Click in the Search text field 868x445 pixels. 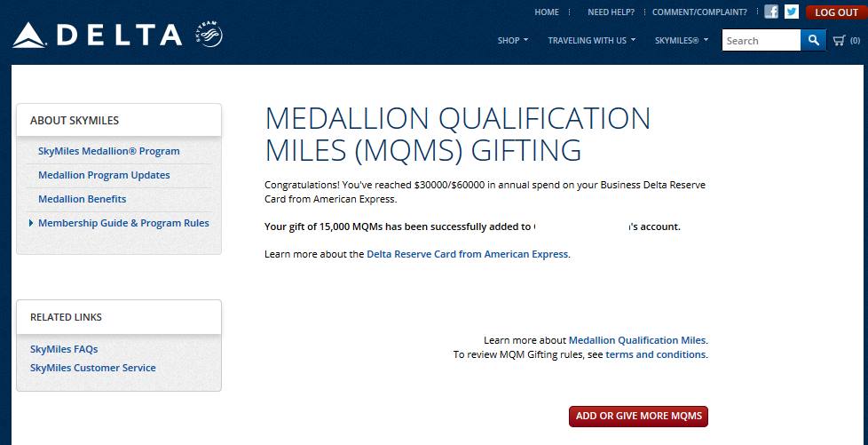[x=761, y=40]
